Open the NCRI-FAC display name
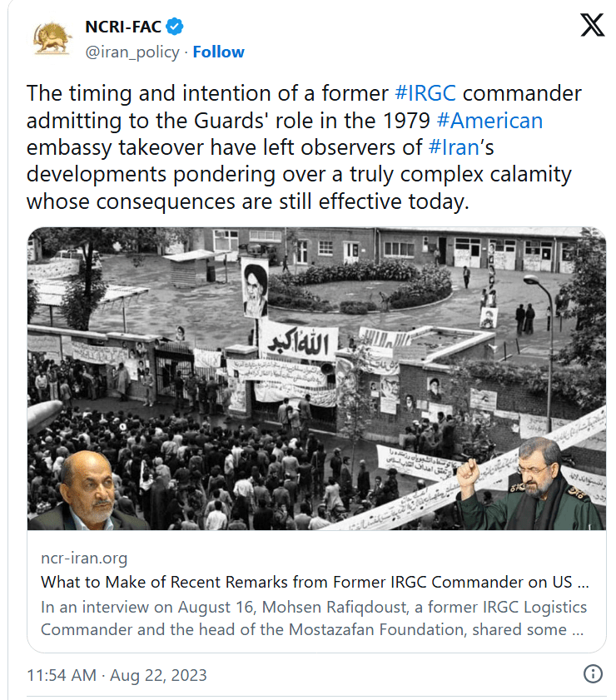Image resolution: width=616 pixels, height=700 pixels. click(x=123, y=27)
